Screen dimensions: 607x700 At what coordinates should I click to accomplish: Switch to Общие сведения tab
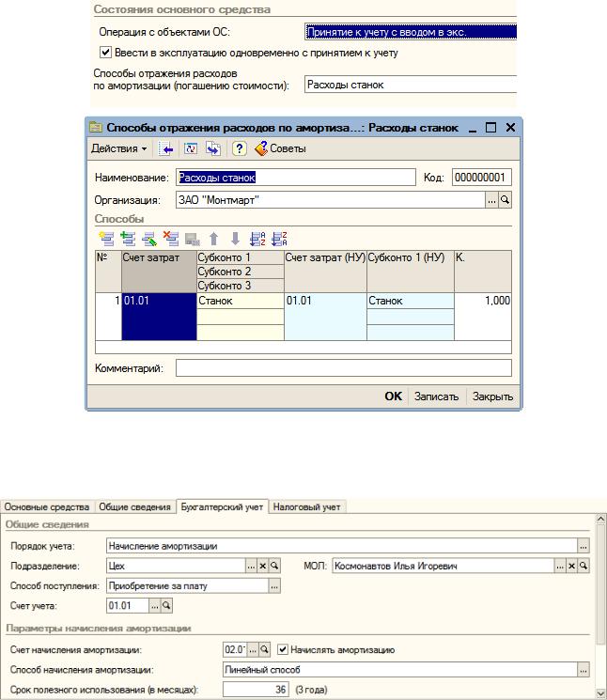click(x=134, y=507)
